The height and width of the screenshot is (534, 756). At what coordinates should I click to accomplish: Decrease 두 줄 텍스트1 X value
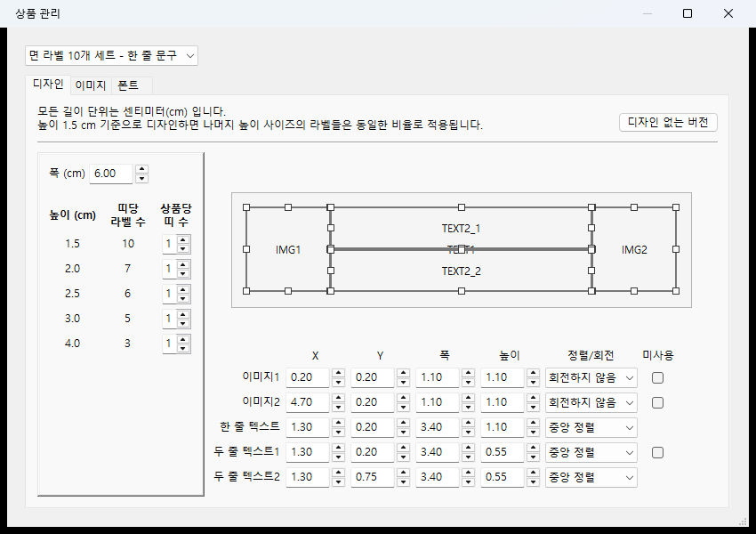(339, 457)
